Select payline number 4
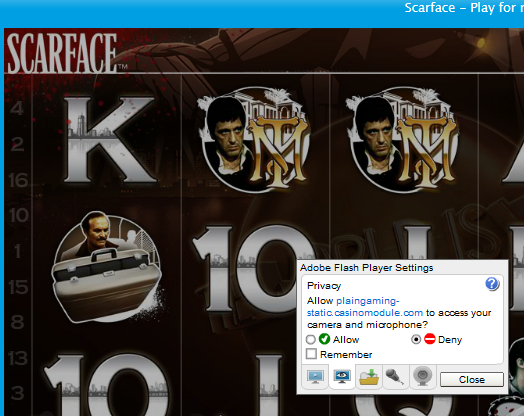This screenshot has height=416, width=524. point(16,108)
